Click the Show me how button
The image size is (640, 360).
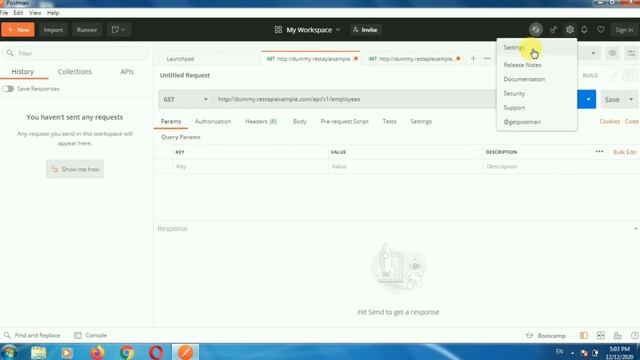tap(75, 169)
